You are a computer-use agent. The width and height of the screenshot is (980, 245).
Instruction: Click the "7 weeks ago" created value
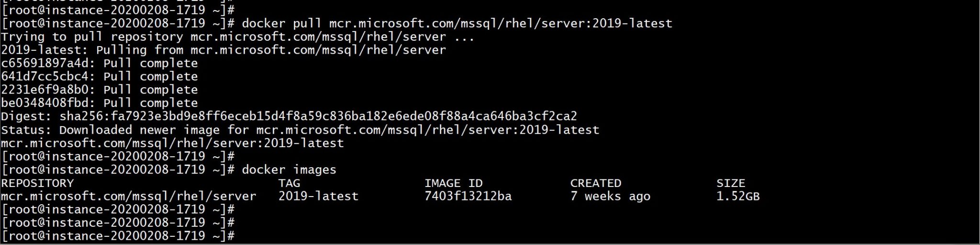point(610,196)
